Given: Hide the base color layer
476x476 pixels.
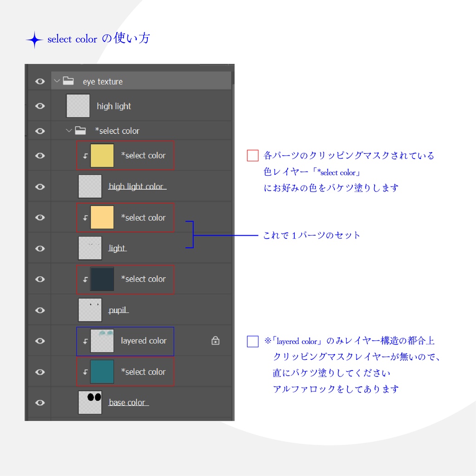Looking at the screenshot, I should (x=40, y=403).
